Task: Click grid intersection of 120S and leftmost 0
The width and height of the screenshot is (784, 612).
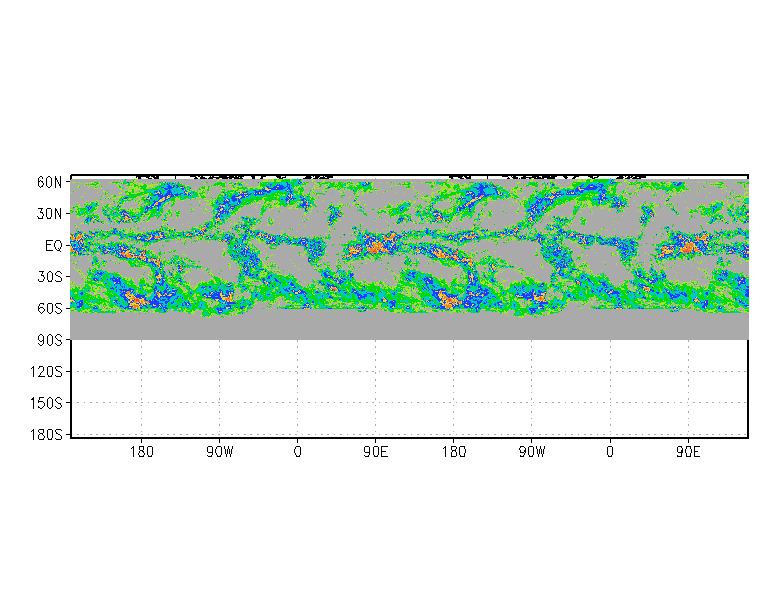Action: click(x=298, y=372)
